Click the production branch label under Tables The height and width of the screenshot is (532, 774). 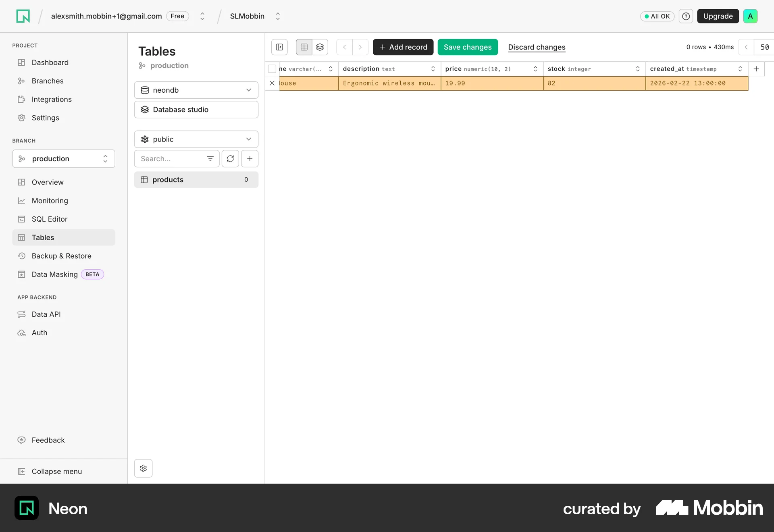pos(169,66)
